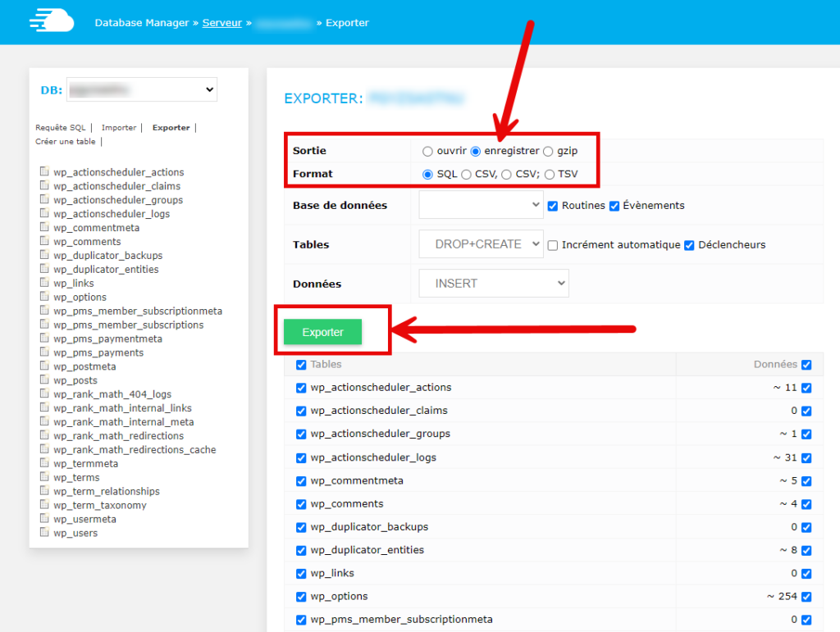Open Créer une table menu item
The width and height of the screenshot is (840, 632).
[66, 141]
